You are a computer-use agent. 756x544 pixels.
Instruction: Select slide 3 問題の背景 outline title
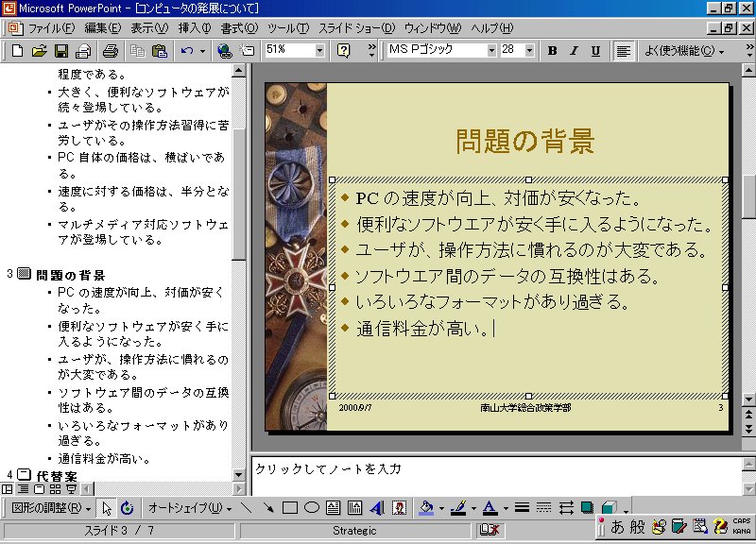(70, 275)
